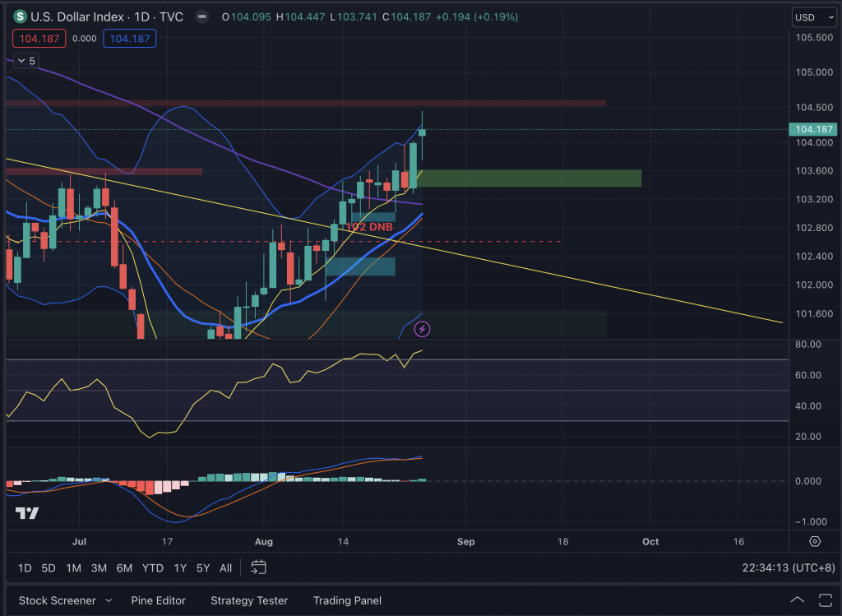Select the 3M time range
The width and height of the screenshot is (842, 616).
pyautogui.click(x=99, y=567)
